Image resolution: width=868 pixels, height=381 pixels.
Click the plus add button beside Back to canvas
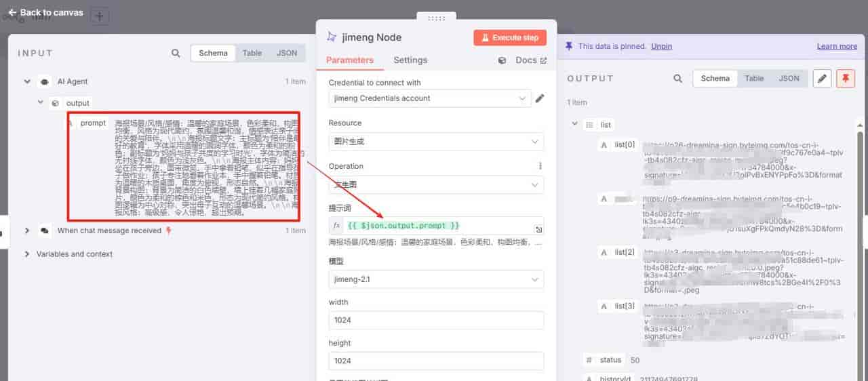tap(100, 16)
